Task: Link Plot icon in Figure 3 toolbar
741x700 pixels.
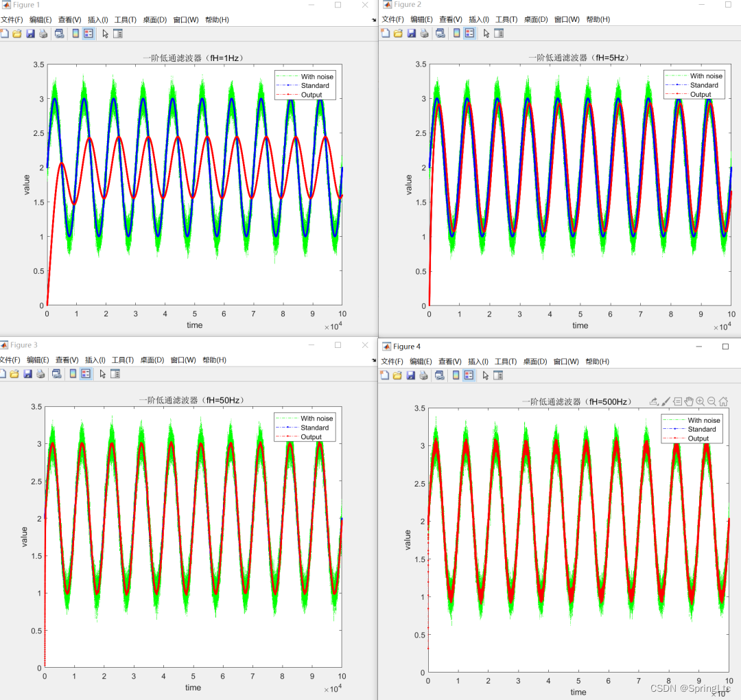Action: (x=57, y=374)
